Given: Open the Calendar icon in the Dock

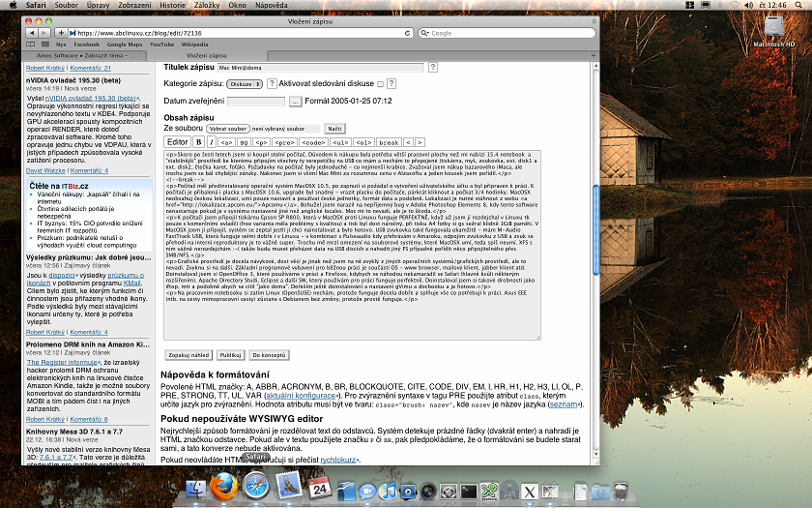Looking at the screenshot, I should pos(320,486).
